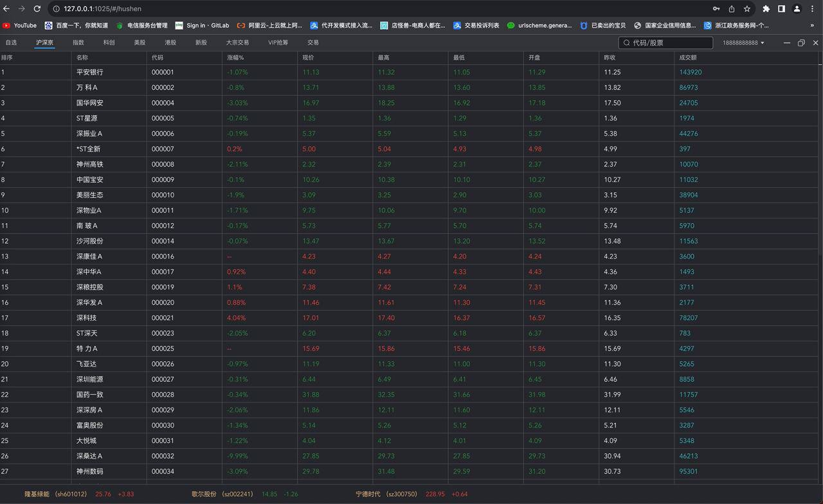
Task: Sort by the 涨幅% column header
Action: coord(235,58)
